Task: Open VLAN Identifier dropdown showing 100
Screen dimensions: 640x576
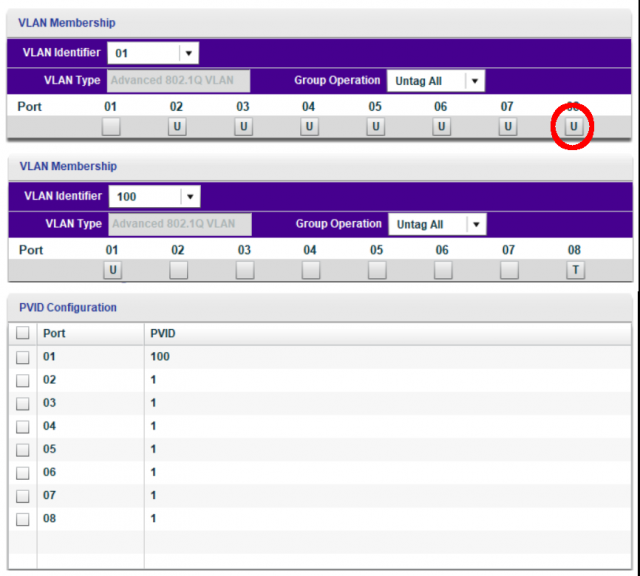Action: tap(191, 197)
